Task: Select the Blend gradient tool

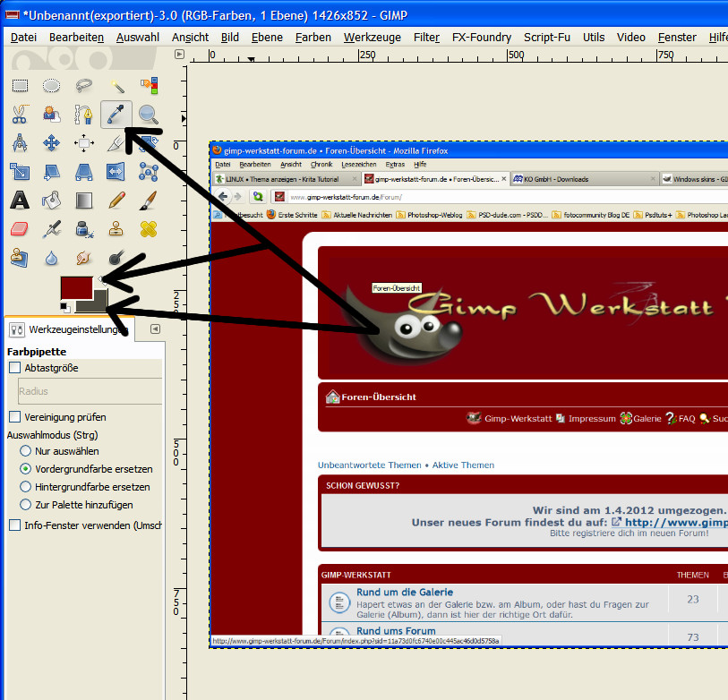Action: click(x=83, y=201)
